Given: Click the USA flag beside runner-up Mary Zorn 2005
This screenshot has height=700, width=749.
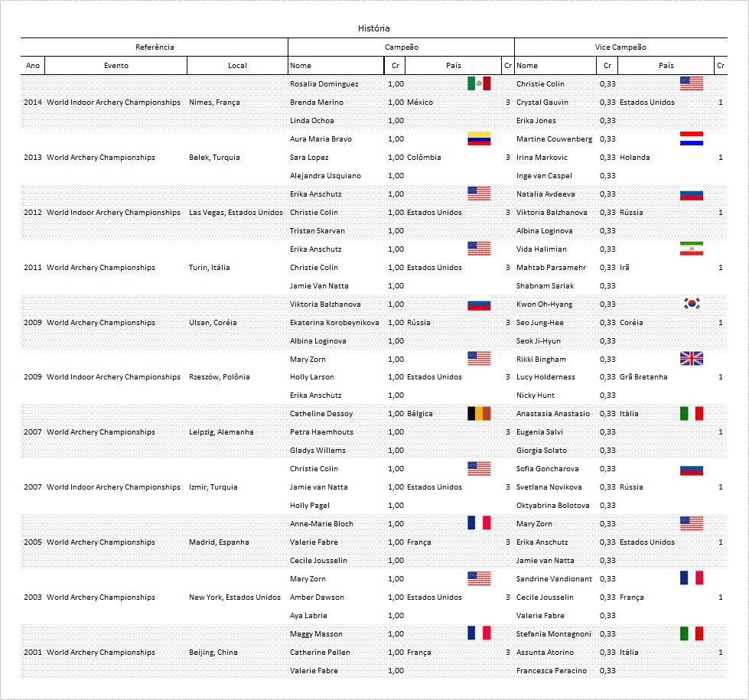Looking at the screenshot, I should coord(692,523).
